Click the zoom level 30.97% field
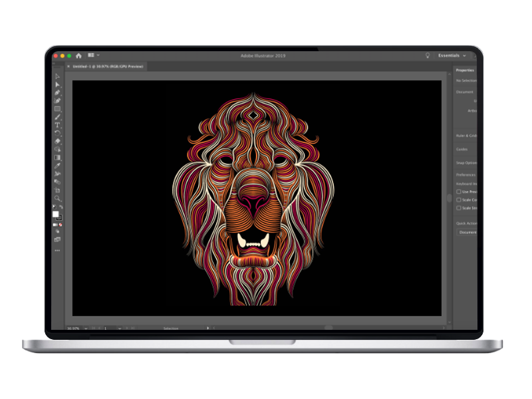 point(73,328)
